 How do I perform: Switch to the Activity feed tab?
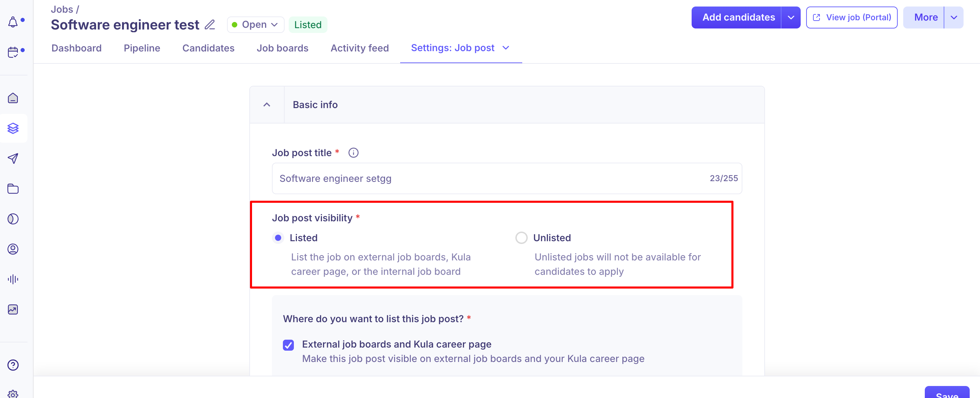[359, 48]
